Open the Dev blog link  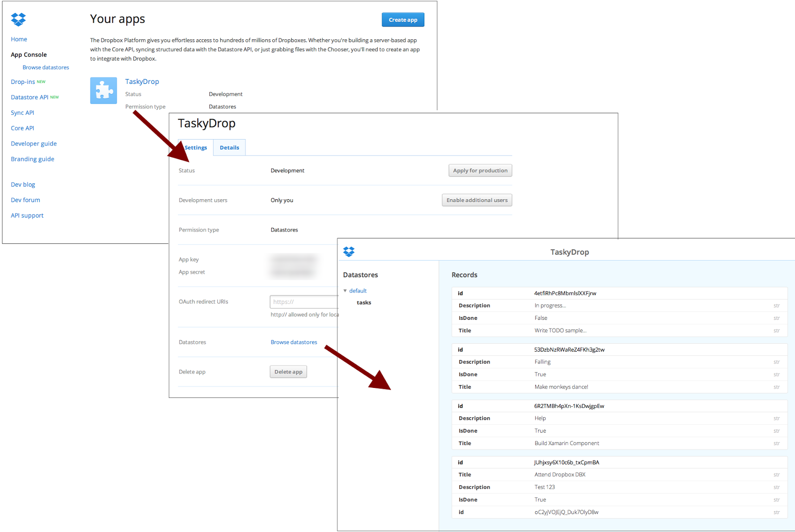coord(23,184)
